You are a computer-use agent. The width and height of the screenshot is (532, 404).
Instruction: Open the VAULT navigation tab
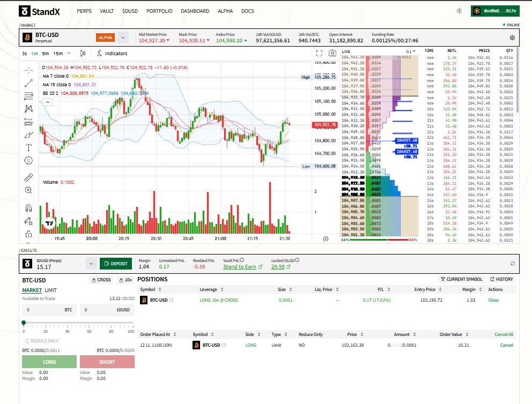point(107,11)
